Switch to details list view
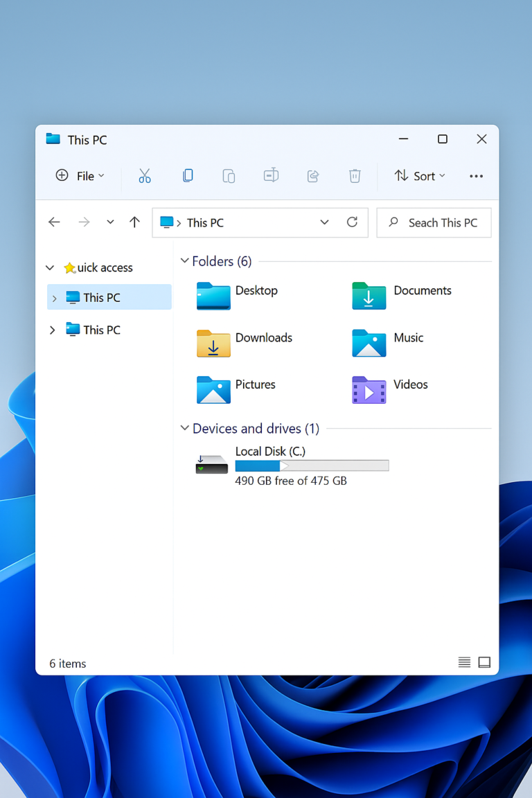The width and height of the screenshot is (532, 798). pos(464,663)
